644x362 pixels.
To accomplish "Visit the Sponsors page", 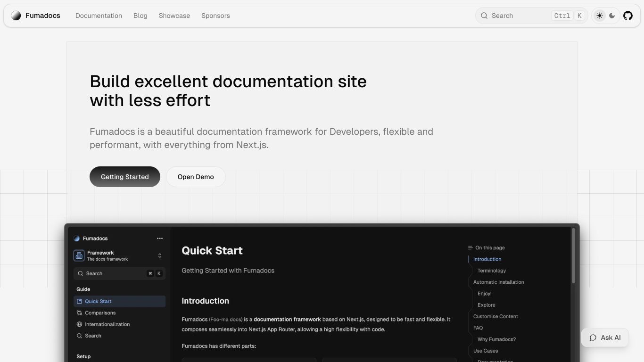I will 215,16.
